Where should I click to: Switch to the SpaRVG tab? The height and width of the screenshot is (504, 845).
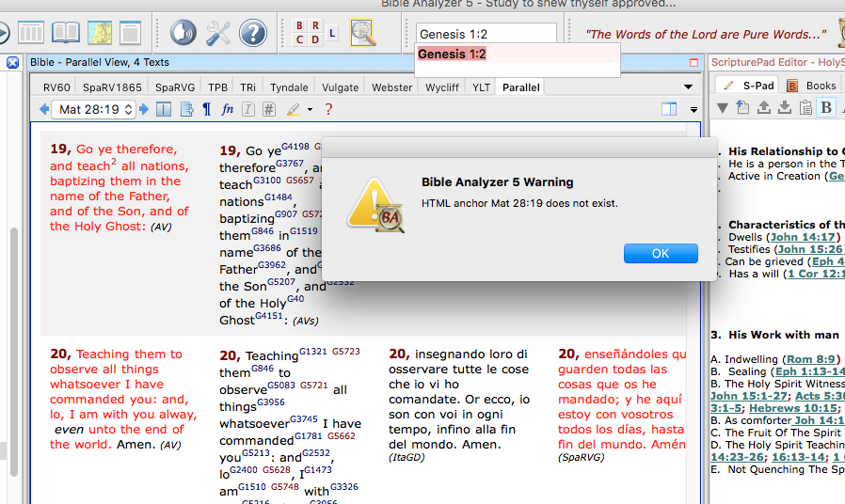pos(175,87)
